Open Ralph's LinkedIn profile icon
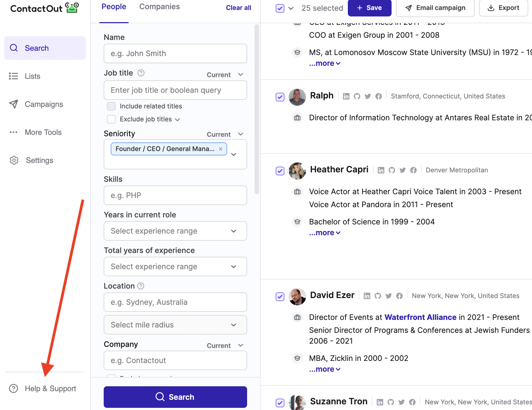This screenshot has height=410, width=532. pos(346,96)
